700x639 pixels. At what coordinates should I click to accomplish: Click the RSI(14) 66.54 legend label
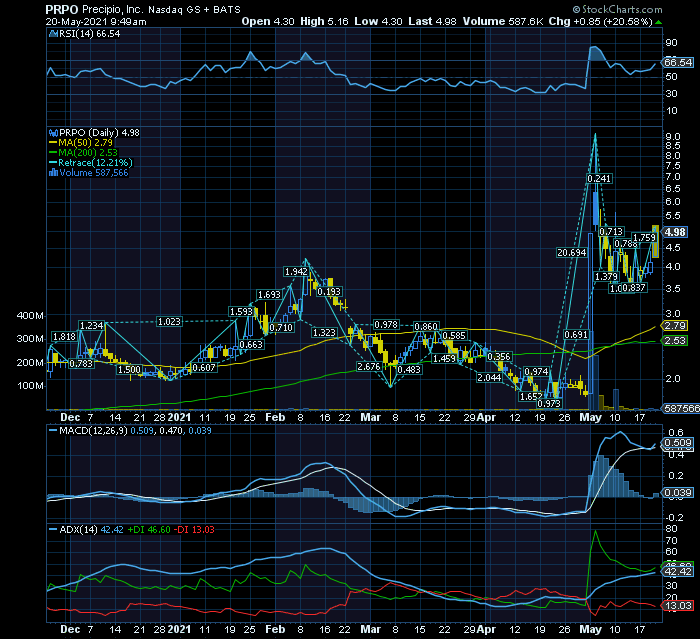[89, 33]
